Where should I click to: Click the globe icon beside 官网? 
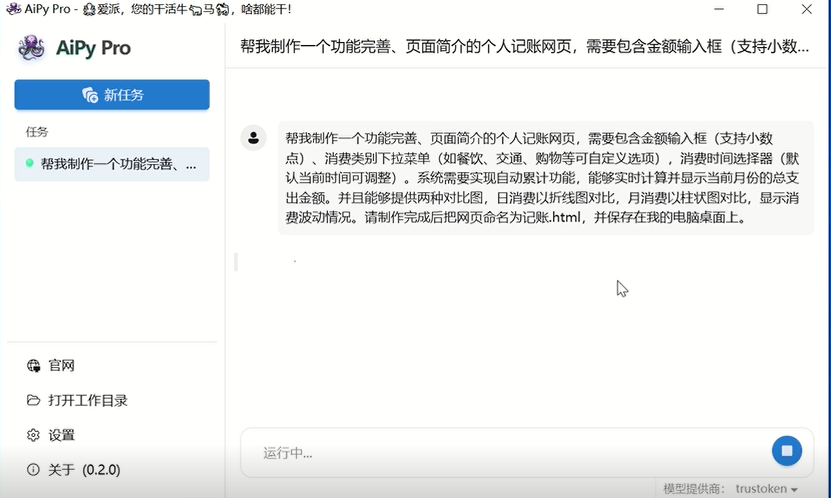pos(33,366)
